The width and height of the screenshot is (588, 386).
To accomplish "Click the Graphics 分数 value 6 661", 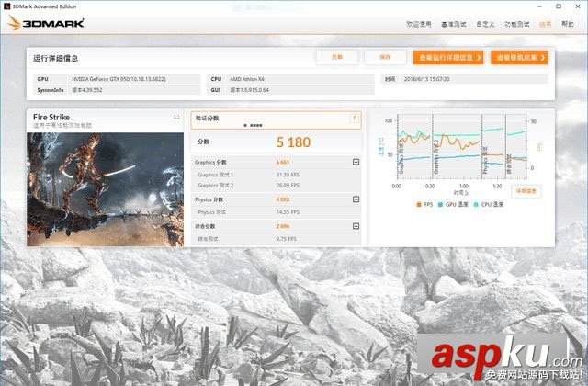I will 282,162.
